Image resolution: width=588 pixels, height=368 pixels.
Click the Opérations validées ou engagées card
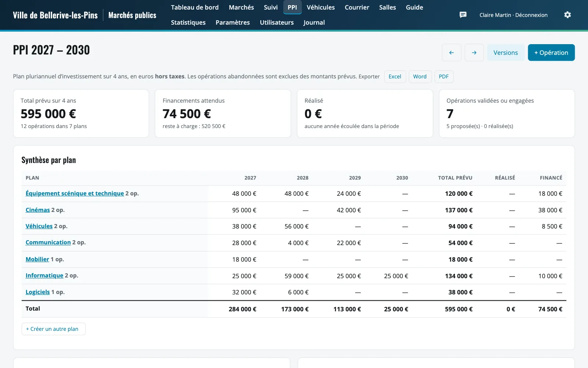point(507,114)
